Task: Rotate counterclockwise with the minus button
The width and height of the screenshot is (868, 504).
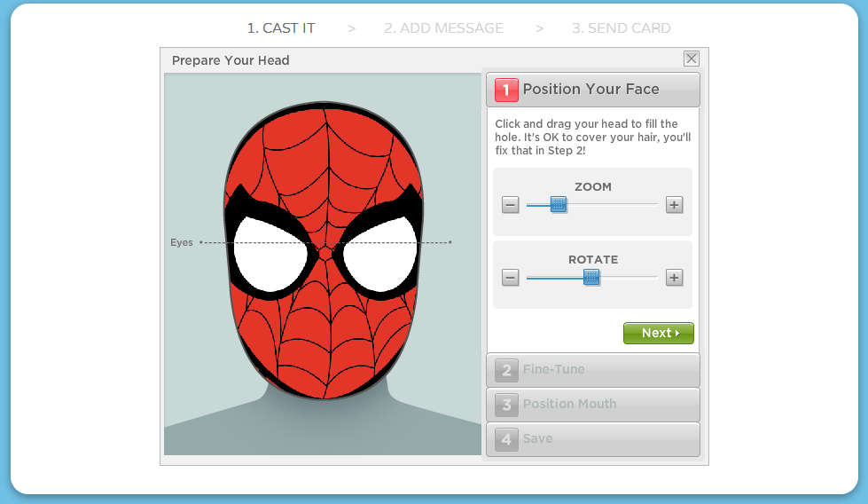Action: [x=511, y=278]
